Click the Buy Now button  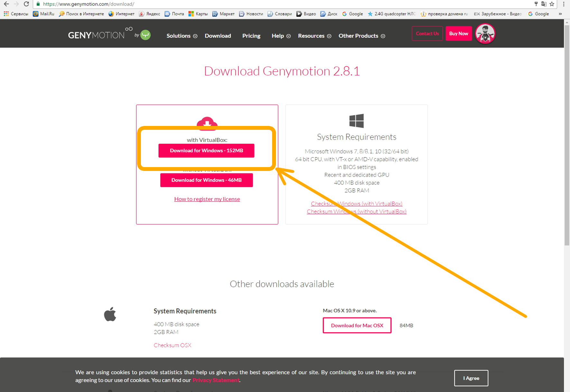tap(459, 33)
